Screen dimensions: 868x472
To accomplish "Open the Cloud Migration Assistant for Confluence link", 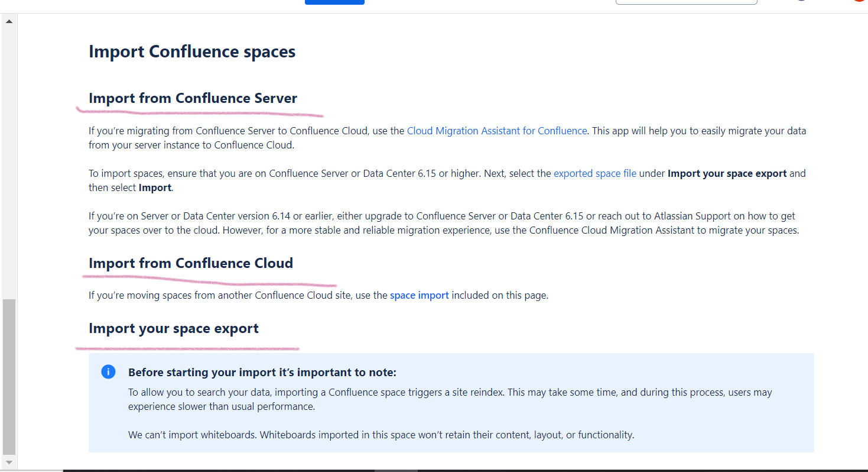I will point(497,131).
